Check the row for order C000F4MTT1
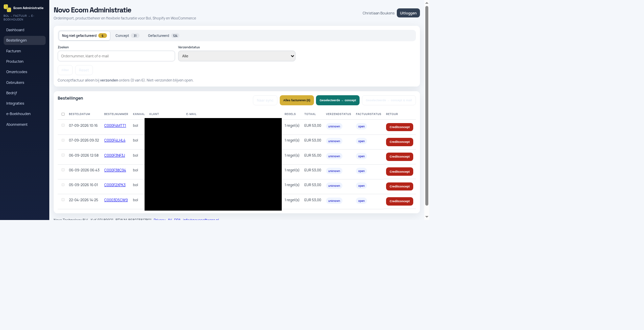This screenshot has width=644, height=330. coord(63,125)
